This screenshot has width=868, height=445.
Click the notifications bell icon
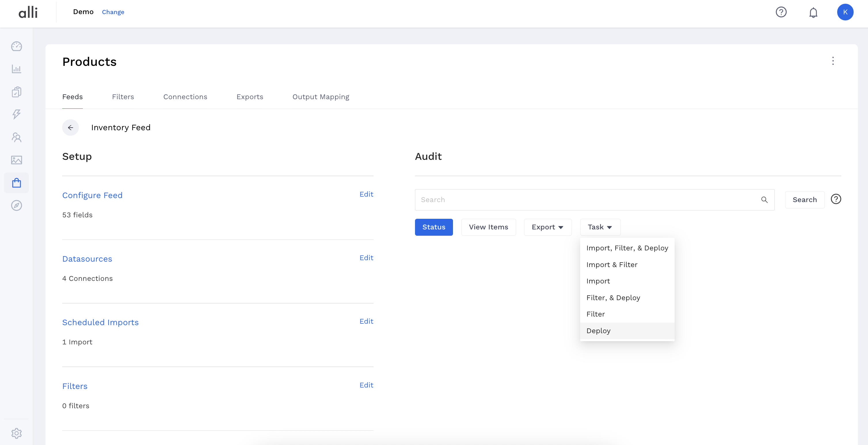[813, 12]
